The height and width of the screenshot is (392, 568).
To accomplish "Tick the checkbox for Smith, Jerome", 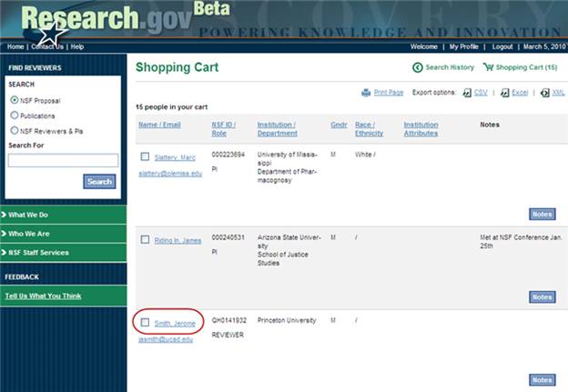I will pyautogui.click(x=146, y=322).
